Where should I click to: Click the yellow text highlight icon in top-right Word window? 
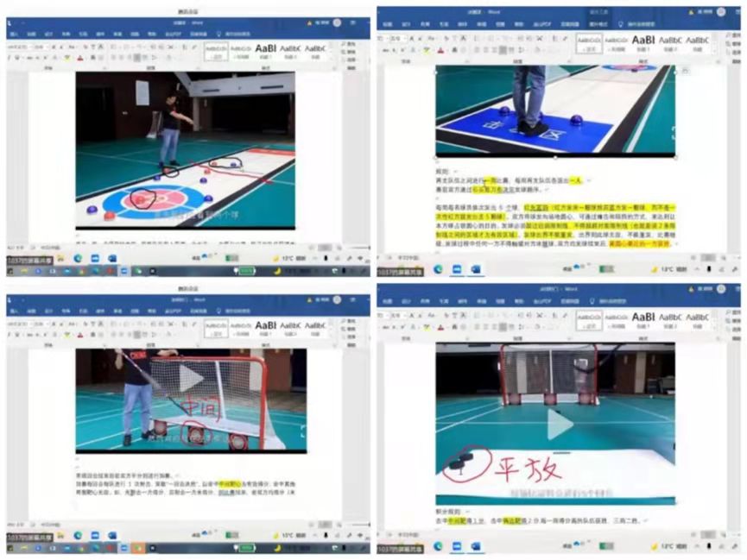point(427,51)
